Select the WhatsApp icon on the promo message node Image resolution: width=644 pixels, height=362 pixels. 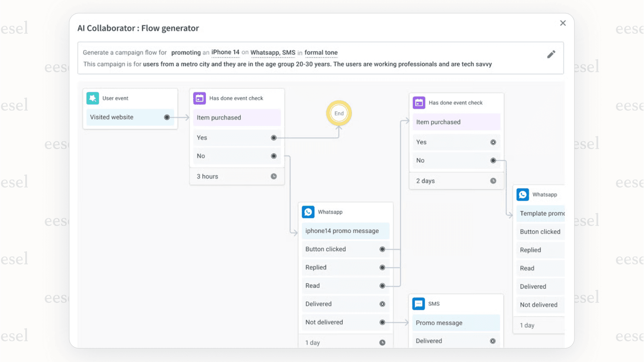pos(308,212)
